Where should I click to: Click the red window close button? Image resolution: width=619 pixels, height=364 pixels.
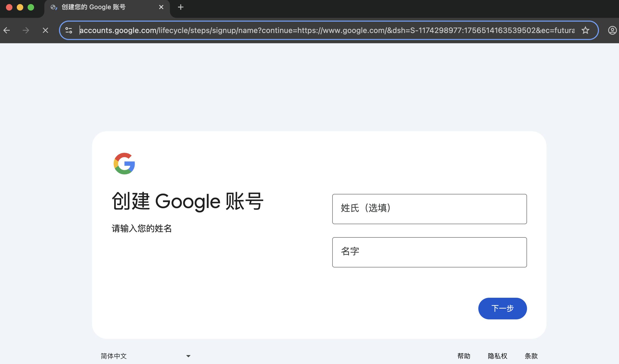coord(9,7)
